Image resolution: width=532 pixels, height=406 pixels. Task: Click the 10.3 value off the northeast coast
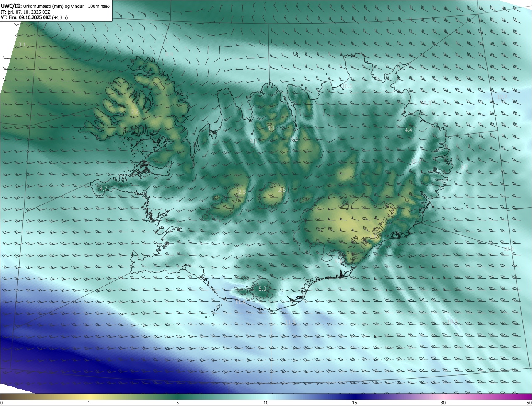(x=427, y=103)
